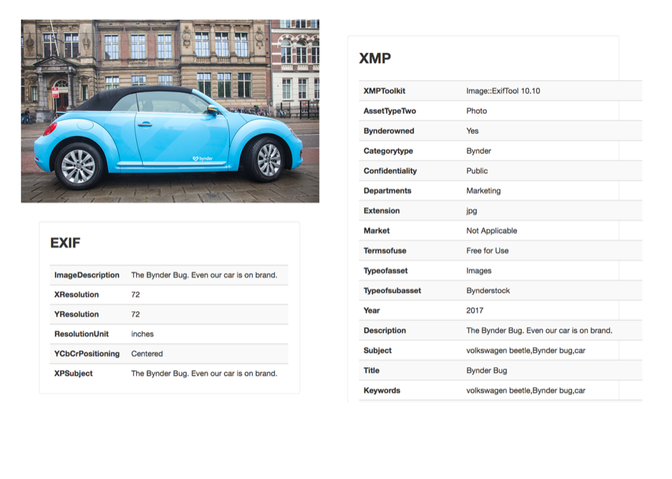Select the Typeofasset label
The width and height of the screenshot is (672, 479).
point(385,271)
